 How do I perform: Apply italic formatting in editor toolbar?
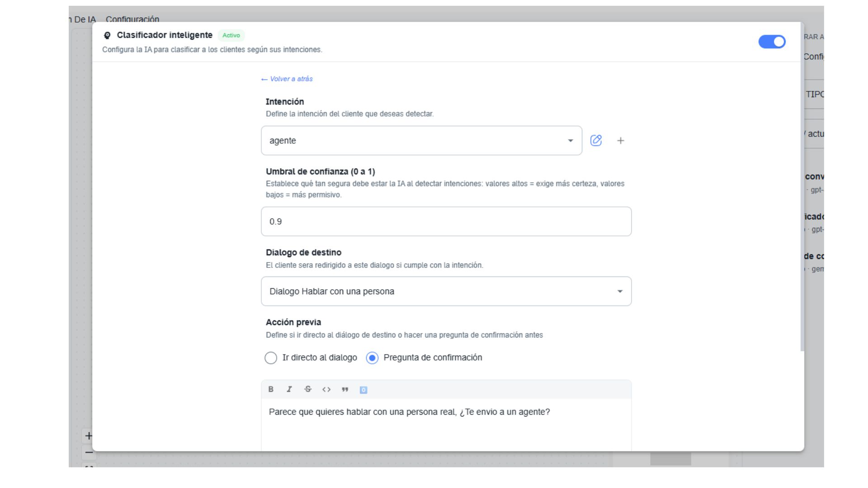289,389
